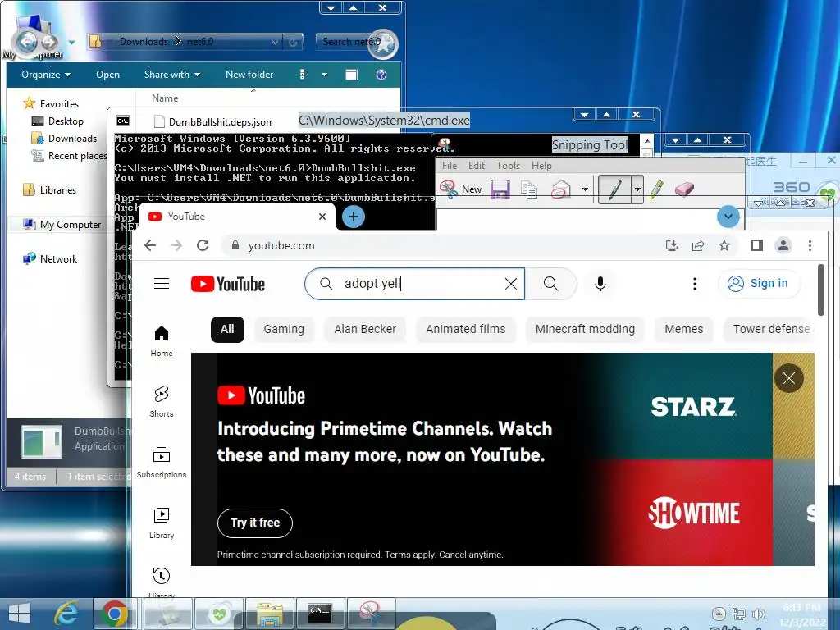Open Chrome side panel icon
This screenshot has width=840, height=630.
pyautogui.click(x=756, y=245)
